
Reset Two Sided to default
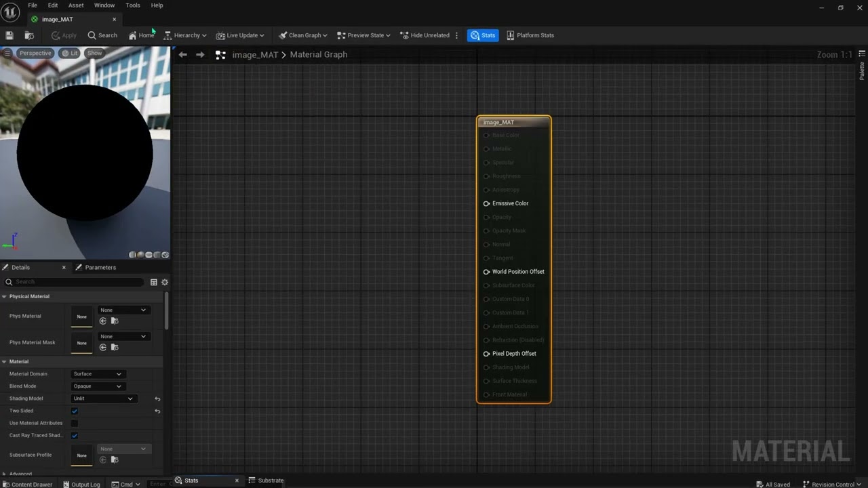[157, 411]
